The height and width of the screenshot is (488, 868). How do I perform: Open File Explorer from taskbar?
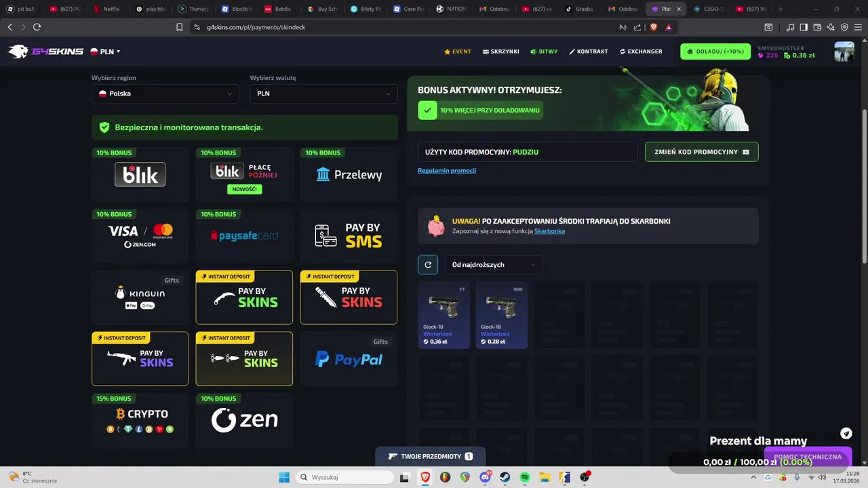[545, 477]
